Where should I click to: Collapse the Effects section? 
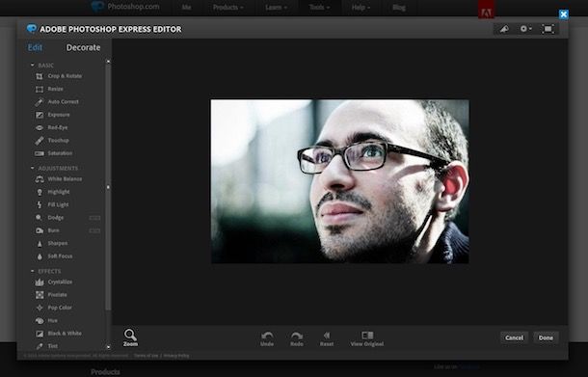tap(32, 271)
